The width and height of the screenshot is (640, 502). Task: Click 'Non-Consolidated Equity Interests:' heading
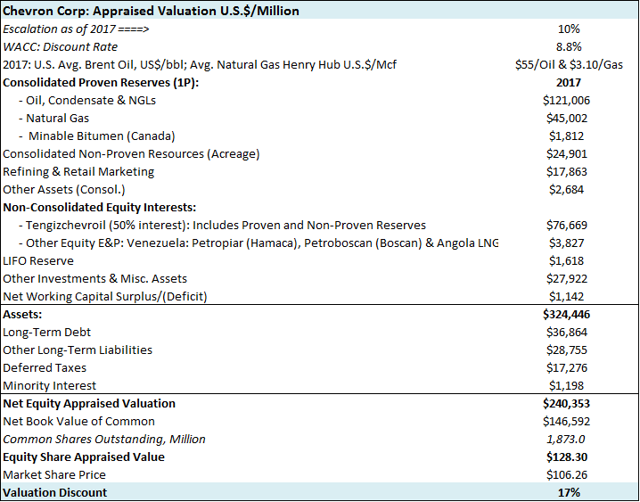click(100, 207)
